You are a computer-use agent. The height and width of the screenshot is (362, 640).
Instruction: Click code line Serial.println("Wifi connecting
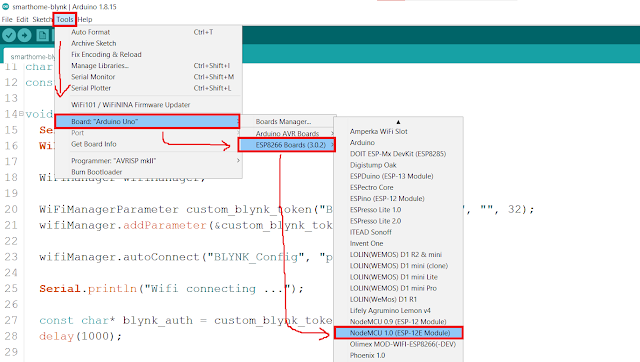(x=171, y=289)
